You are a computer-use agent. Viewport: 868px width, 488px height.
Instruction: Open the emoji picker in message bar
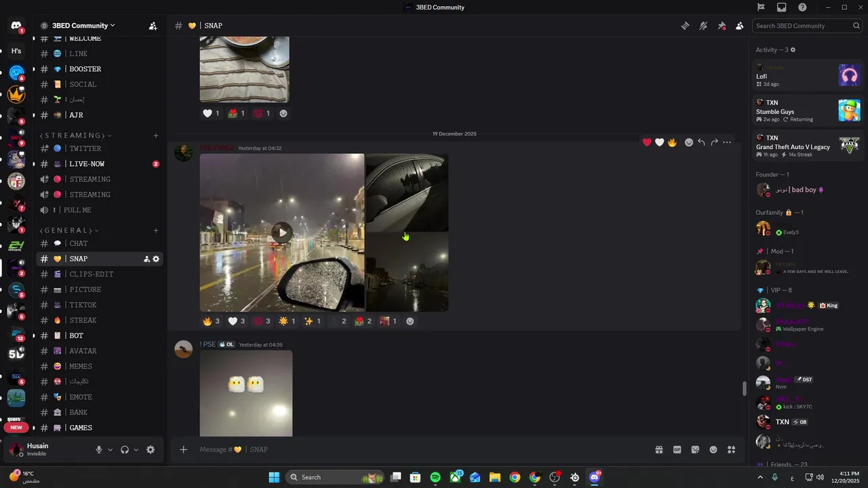pyautogui.click(x=713, y=449)
